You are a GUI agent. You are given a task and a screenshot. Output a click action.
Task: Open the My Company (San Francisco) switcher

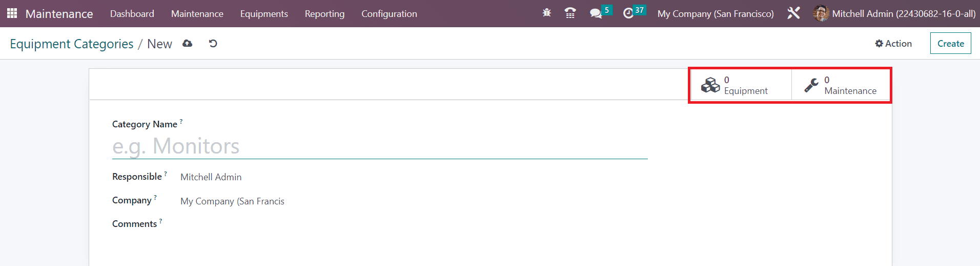tap(716, 14)
